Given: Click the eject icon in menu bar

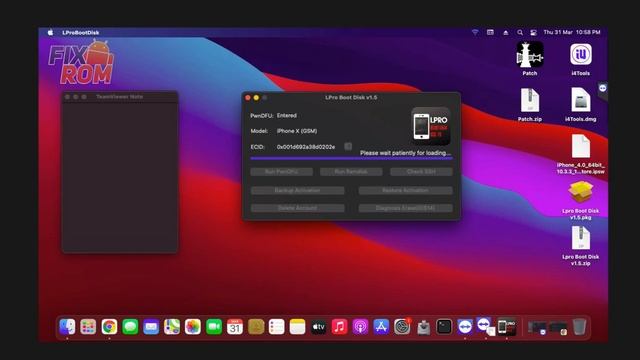Looking at the screenshot, I should pyautogui.click(x=506, y=32).
